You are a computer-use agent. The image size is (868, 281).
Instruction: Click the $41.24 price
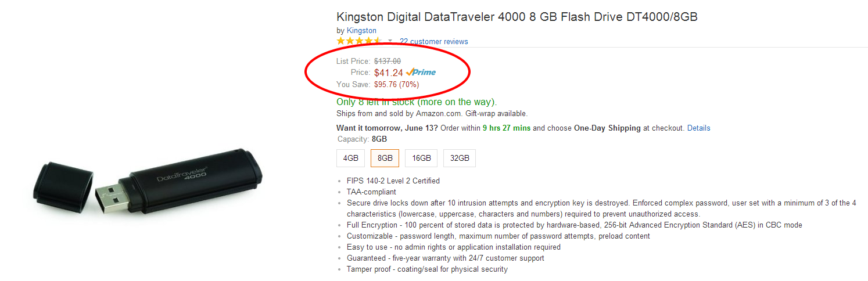click(x=389, y=73)
